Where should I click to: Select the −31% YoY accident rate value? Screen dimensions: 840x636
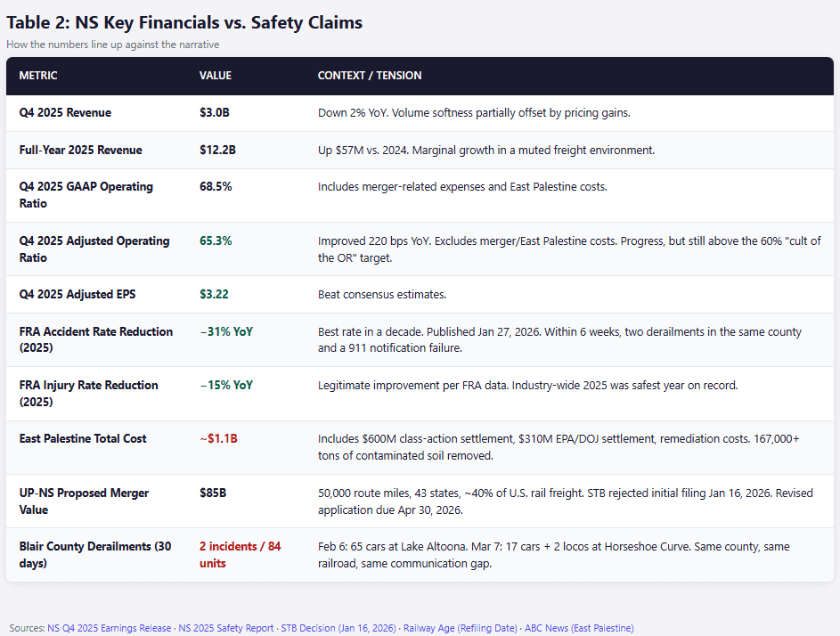[x=226, y=331]
